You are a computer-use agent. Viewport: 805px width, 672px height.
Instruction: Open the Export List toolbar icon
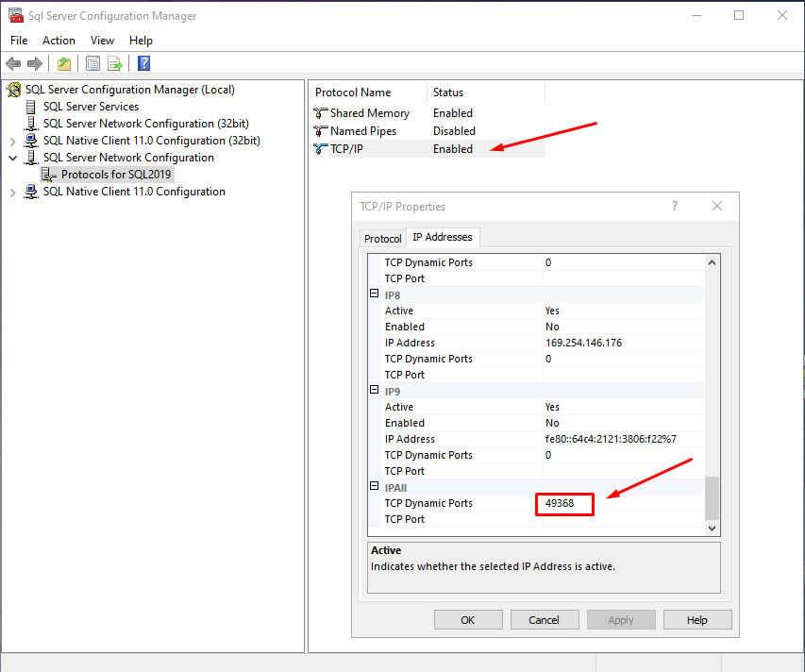click(114, 63)
